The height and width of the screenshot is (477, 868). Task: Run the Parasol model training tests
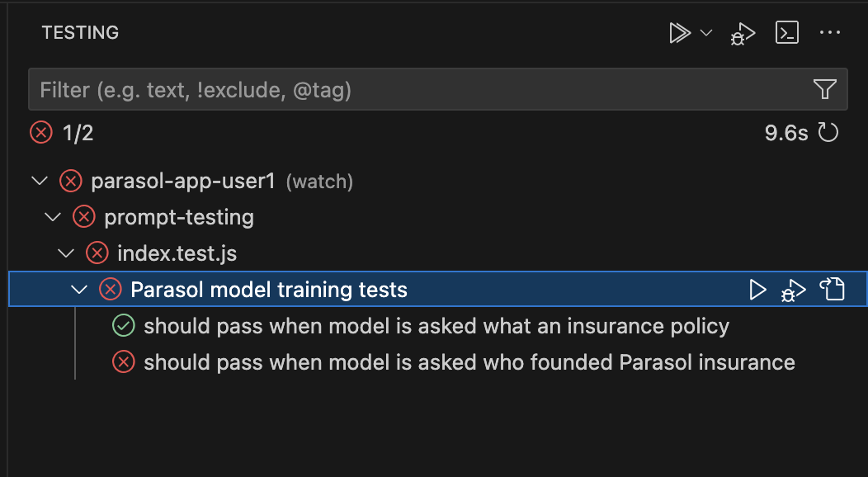click(757, 289)
